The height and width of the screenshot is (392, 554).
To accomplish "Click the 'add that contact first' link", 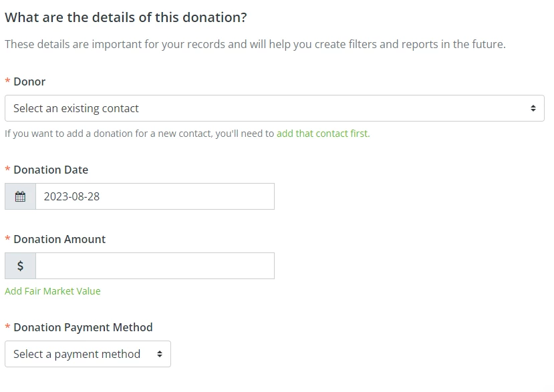I will click(323, 133).
